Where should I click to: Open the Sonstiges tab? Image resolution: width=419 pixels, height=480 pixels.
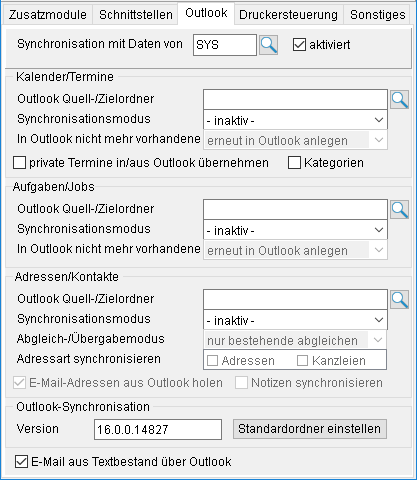tap(378, 15)
